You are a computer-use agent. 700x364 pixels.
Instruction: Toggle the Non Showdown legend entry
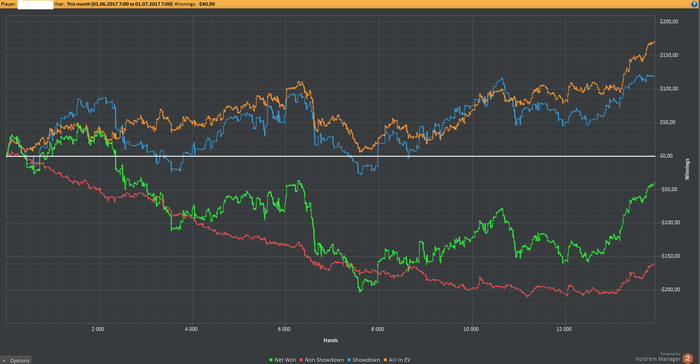click(321, 360)
